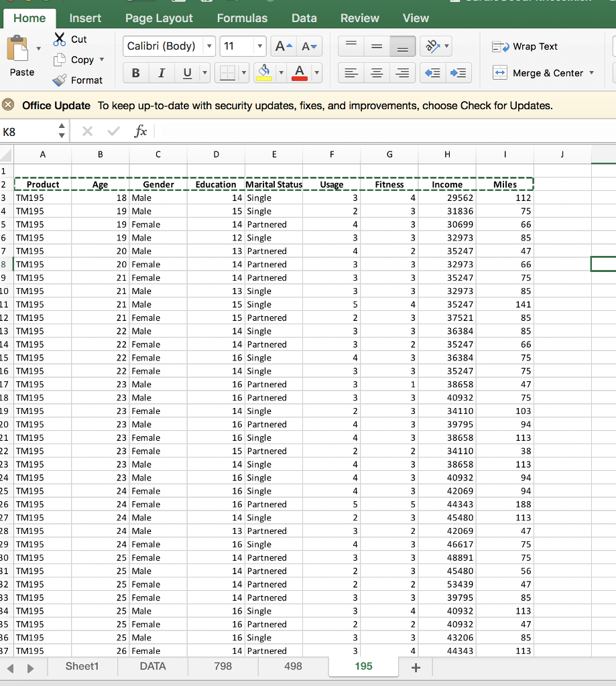Apply the cell Borders icon
This screenshot has height=686, width=616.
click(227, 73)
